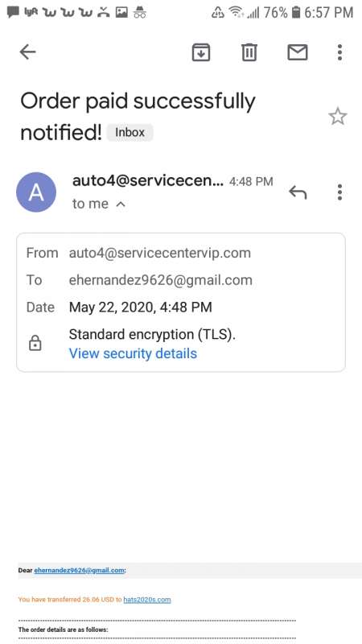Tap the back arrow to leave email
Viewport: 362px width, 644px height.
[x=28, y=52]
